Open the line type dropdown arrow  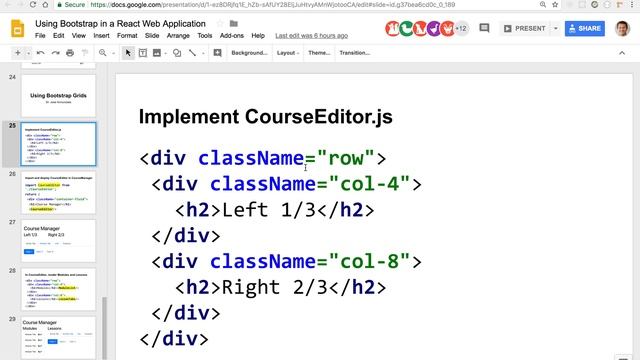(x=203, y=53)
